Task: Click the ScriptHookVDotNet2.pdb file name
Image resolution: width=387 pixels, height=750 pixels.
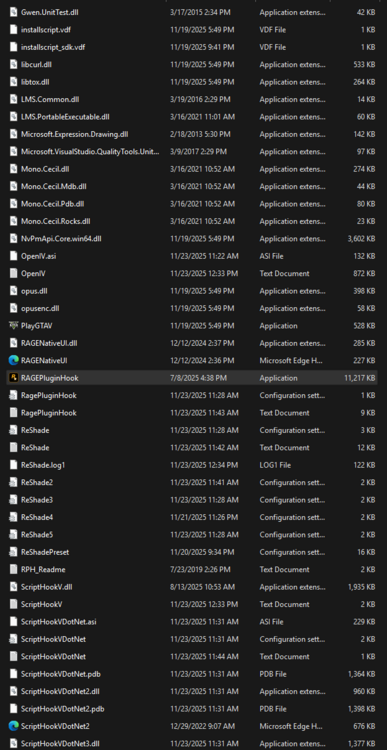Action: [x=63, y=708]
